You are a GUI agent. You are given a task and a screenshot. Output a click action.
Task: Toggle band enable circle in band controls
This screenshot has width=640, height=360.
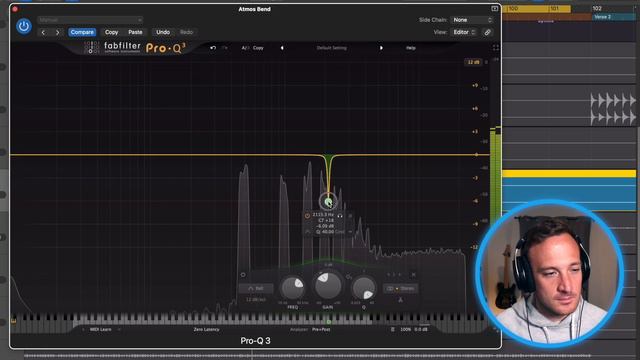[243, 275]
